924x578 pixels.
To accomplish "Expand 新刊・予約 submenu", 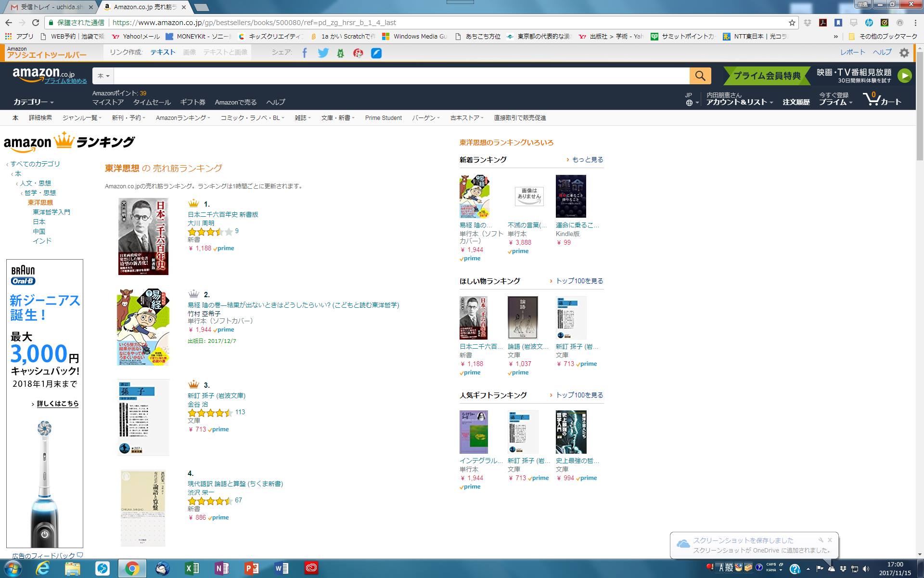I will 128,118.
